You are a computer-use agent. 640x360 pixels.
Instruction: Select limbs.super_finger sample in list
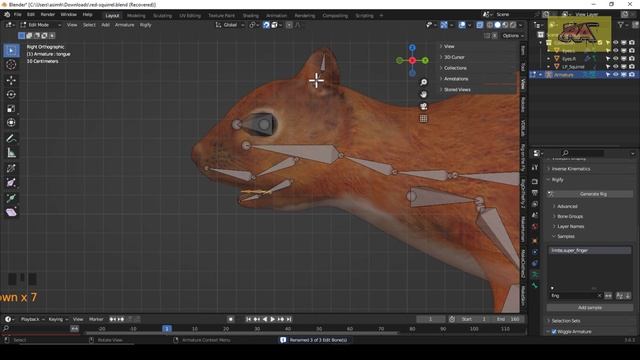pos(590,251)
